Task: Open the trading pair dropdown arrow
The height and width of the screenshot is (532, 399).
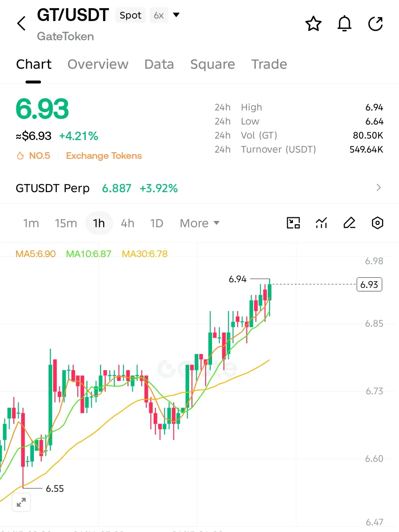Action: [176, 15]
